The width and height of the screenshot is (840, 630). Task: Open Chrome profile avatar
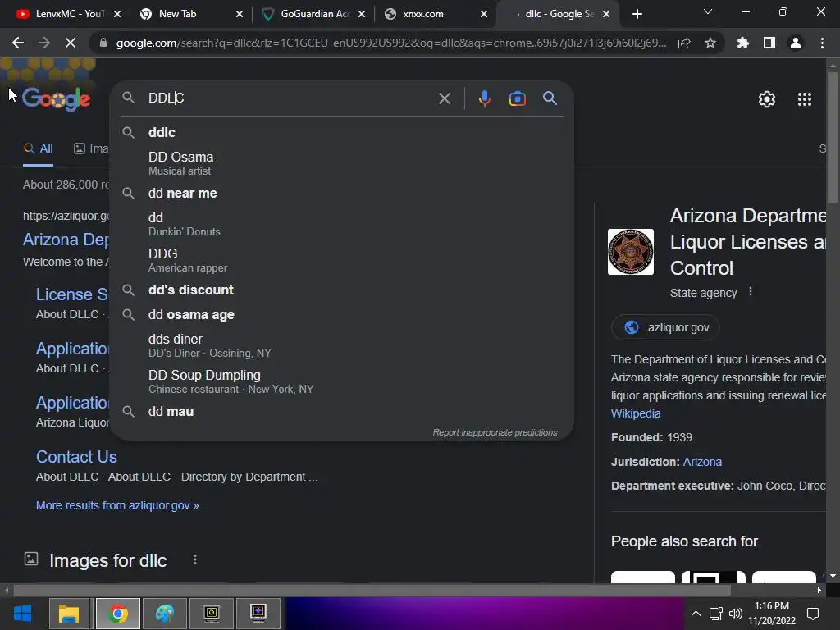[x=795, y=43]
